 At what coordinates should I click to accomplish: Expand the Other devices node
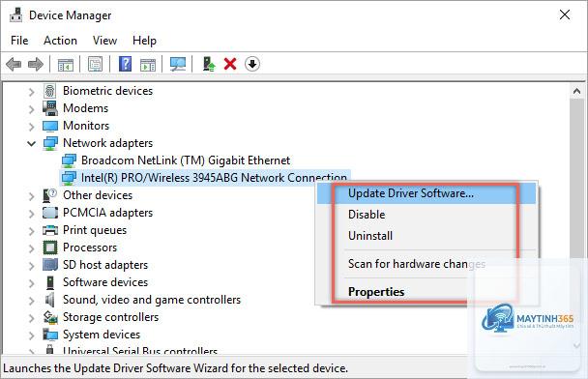coord(32,196)
